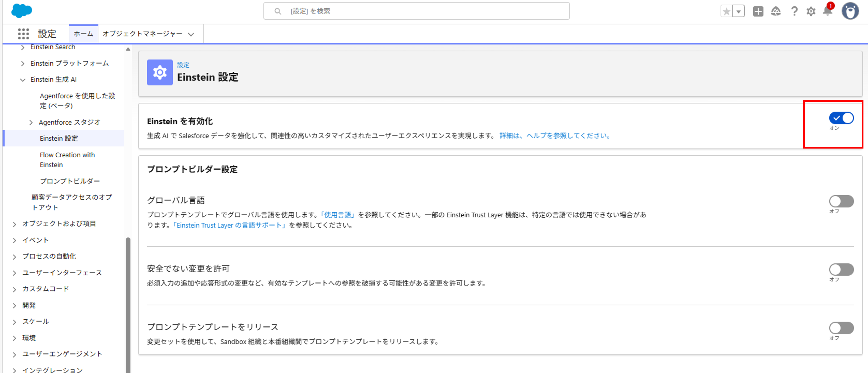This screenshot has height=373, width=868.
Task: Expand the Einstein Search tree node
Action: point(22,48)
